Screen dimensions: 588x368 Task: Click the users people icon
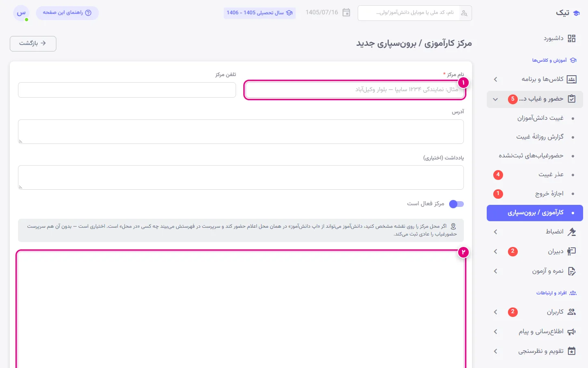[572, 312]
